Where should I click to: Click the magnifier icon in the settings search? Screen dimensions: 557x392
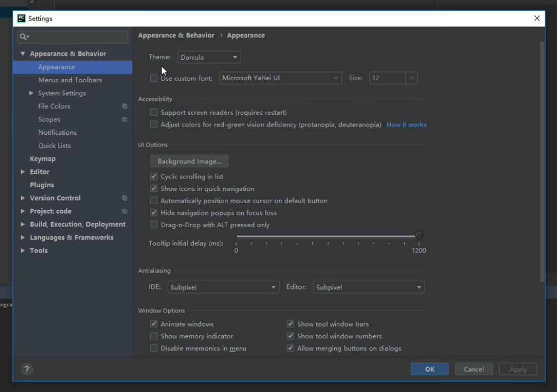pyautogui.click(x=24, y=37)
